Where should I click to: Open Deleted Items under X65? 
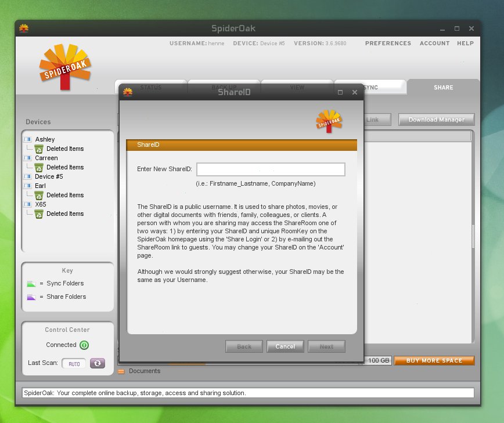tap(65, 214)
